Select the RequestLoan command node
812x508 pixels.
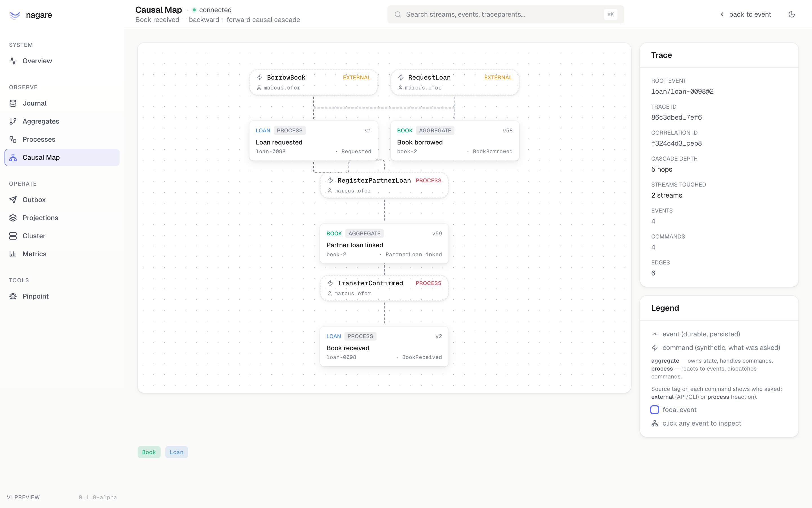point(455,82)
